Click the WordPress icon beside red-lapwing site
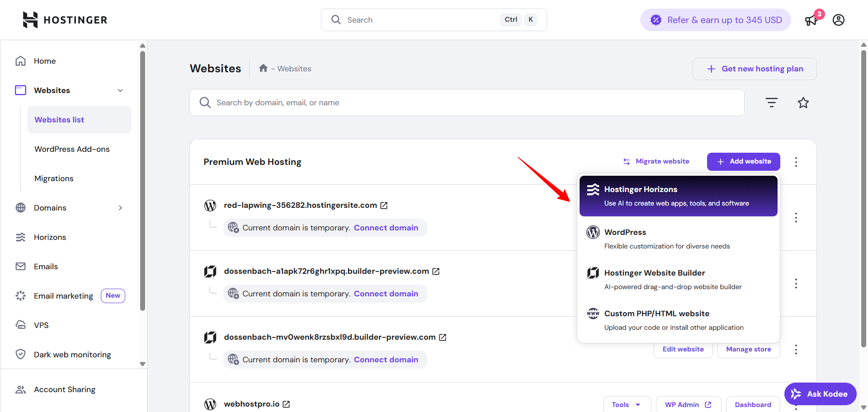This screenshot has height=412, width=868. click(x=210, y=206)
